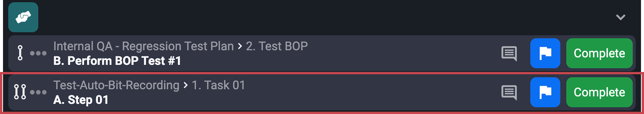Screen dimensions: 644x114
Task: Click the teal handshake handover icon
Action: pos(23,17)
